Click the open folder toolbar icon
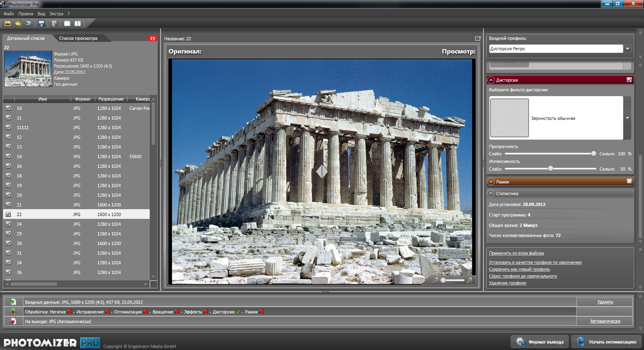This screenshot has height=350, width=644. click(x=18, y=23)
